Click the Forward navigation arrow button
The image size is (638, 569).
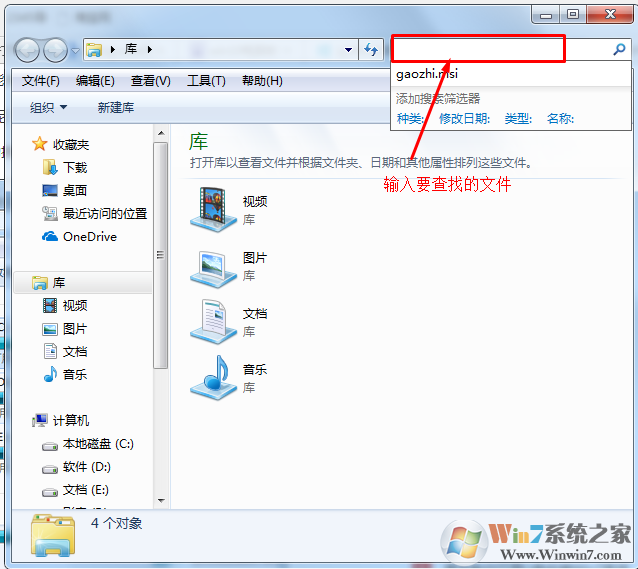tap(55, 50)
